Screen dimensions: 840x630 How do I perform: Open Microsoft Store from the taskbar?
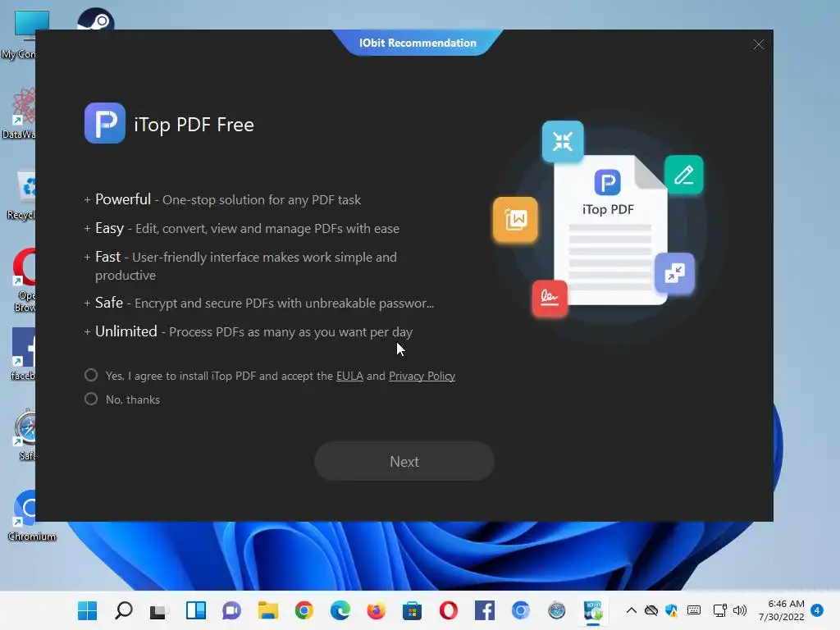[x=412, y=610]
